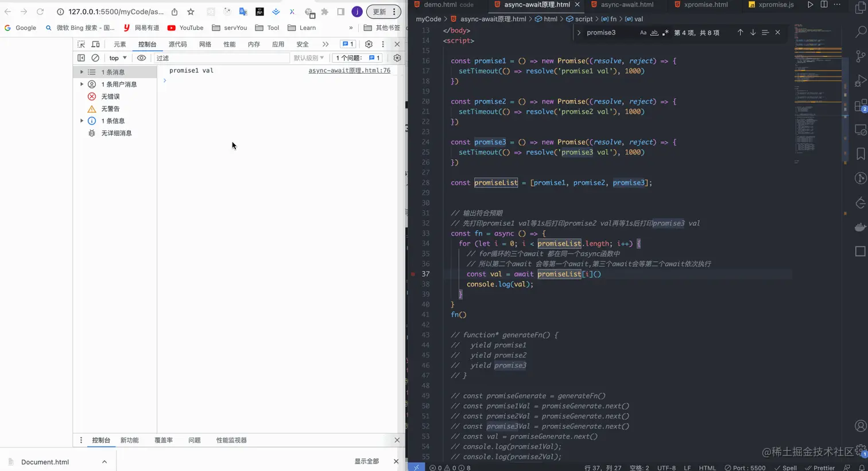Toggle the device toolbar icon in DevTools
The width and height of the screenshot is (868, 471).
(x=95, y=44)
